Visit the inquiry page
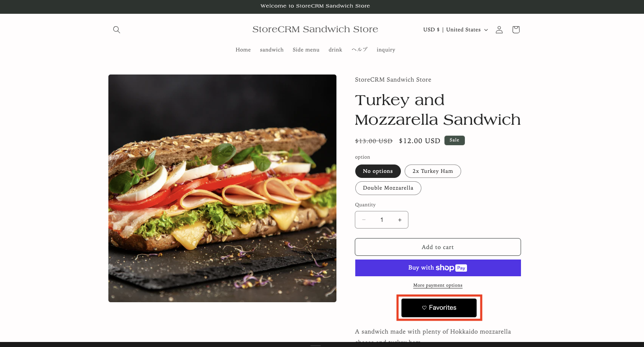 coord(386,50)
